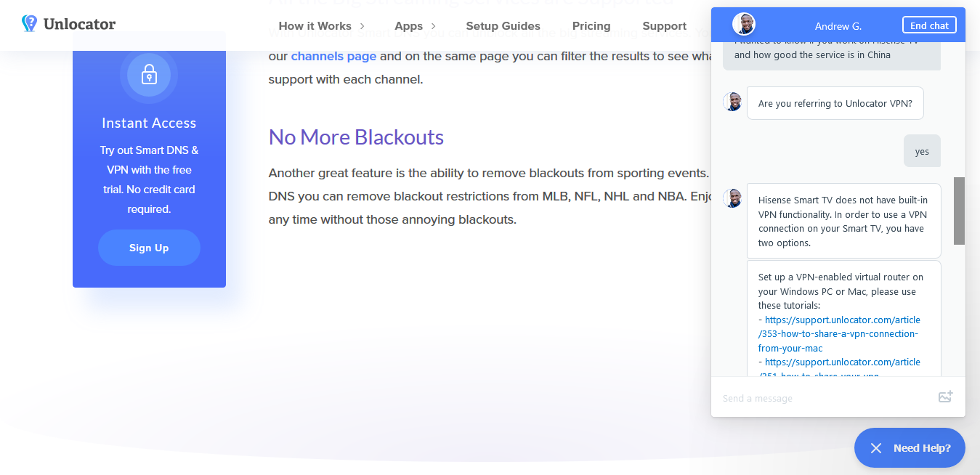
Task: Click the Andrew G. name in chat header
Action: pyautogui.click(x=838, y=25)
